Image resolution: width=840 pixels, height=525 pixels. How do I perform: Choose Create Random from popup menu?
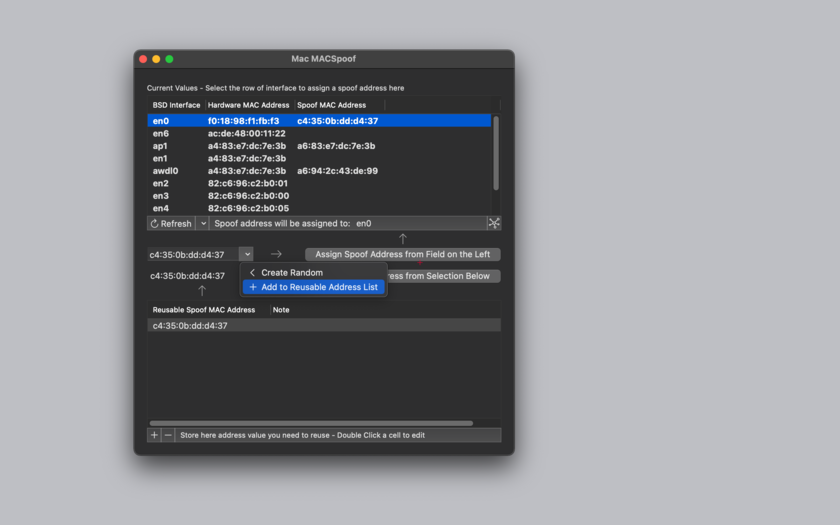pyautogui.click(x=313, y=272)
